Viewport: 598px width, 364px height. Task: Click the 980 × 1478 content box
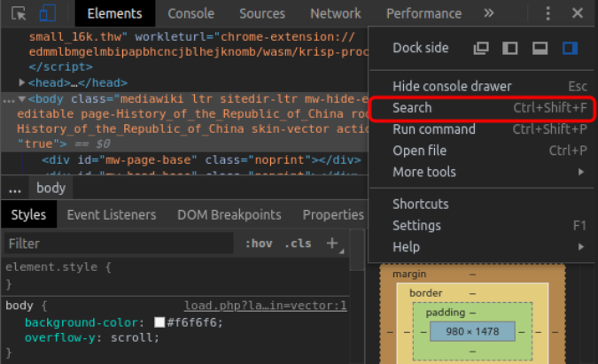coord(472,331)
